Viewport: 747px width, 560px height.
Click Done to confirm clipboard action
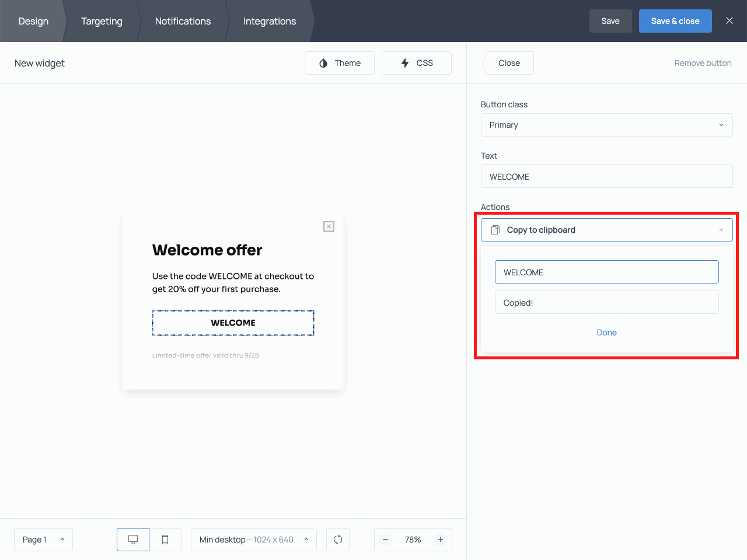pyautogui.click(x=606, y=332)
